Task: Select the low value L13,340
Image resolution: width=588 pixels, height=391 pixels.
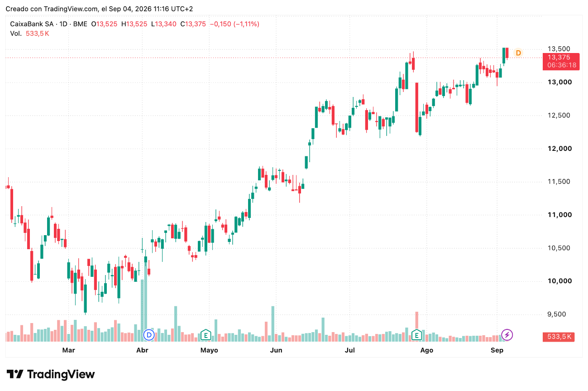Action: coord(164,24)
